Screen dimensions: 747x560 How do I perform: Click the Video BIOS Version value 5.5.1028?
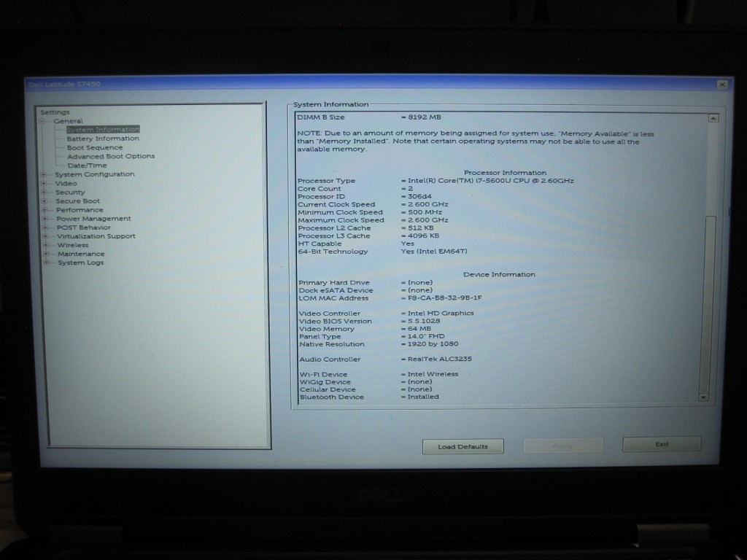[424, 321]
